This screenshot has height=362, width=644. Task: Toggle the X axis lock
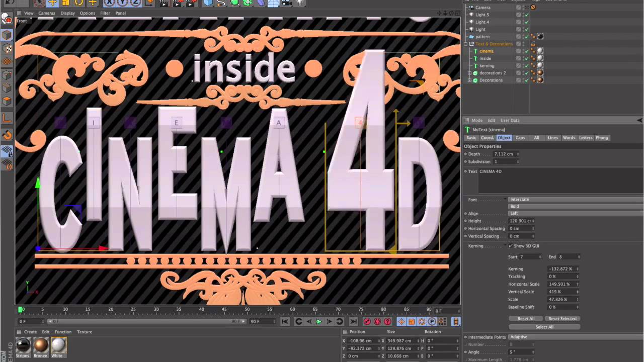point(110,3)
